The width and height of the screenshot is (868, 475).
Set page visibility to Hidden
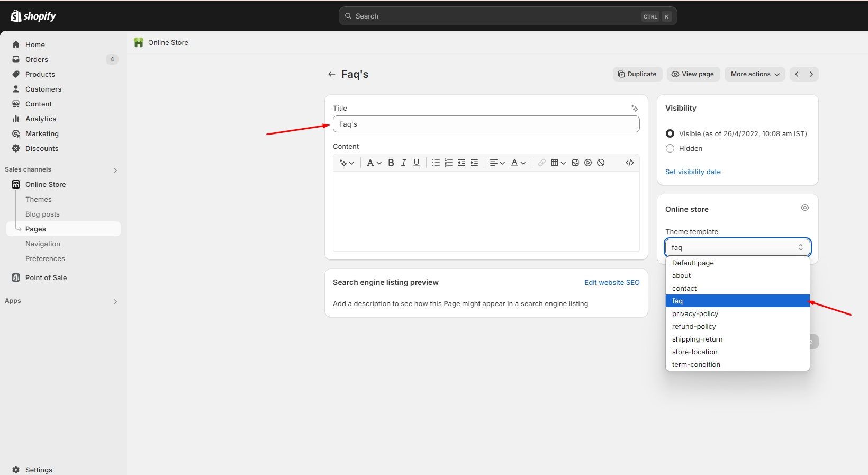pyautogui.click(x=670, y=148)
